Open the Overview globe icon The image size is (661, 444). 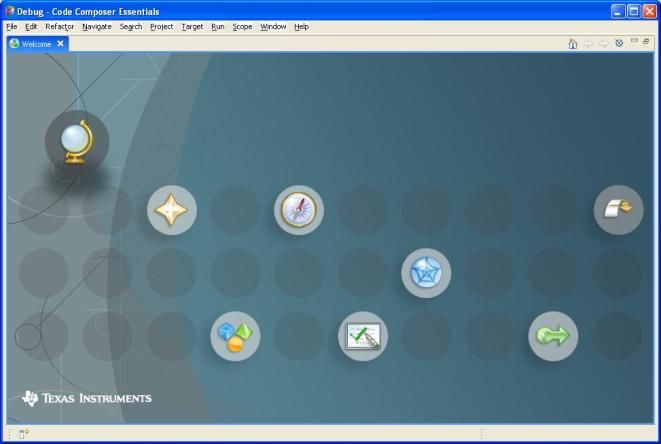pos(77,142)
